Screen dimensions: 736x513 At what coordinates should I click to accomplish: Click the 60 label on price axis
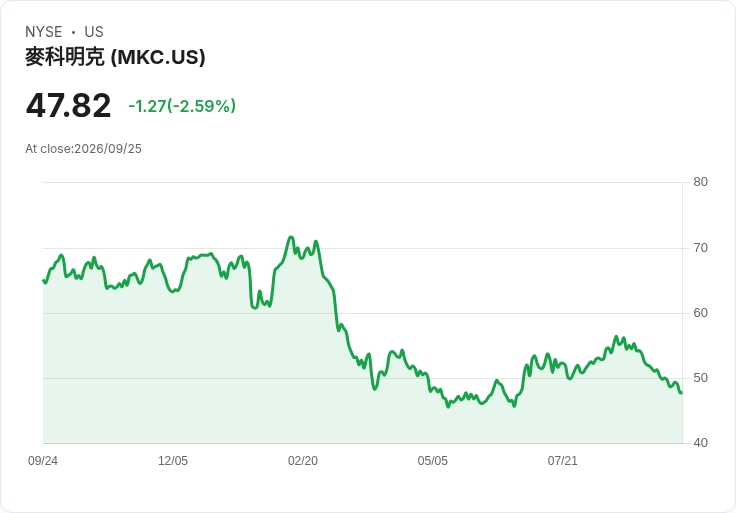pos(700,313)
